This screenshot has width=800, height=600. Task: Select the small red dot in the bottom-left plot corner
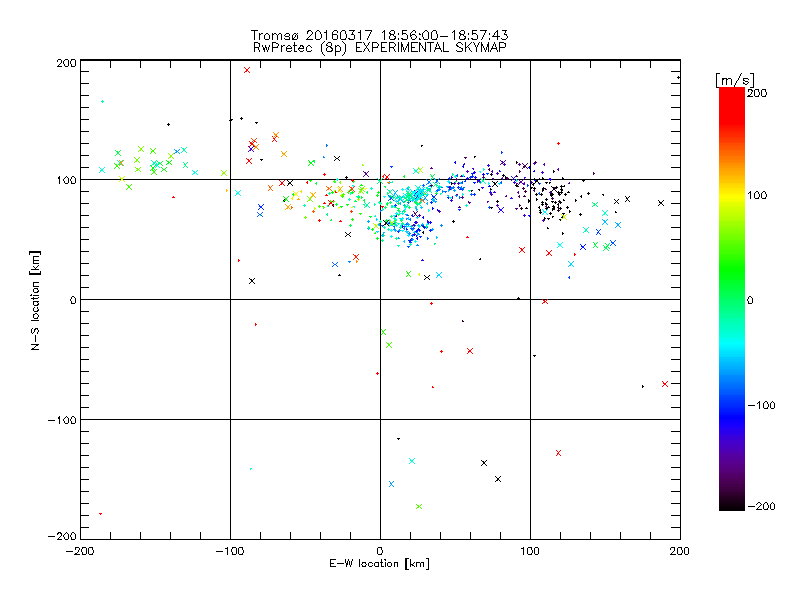coord(101,514)
